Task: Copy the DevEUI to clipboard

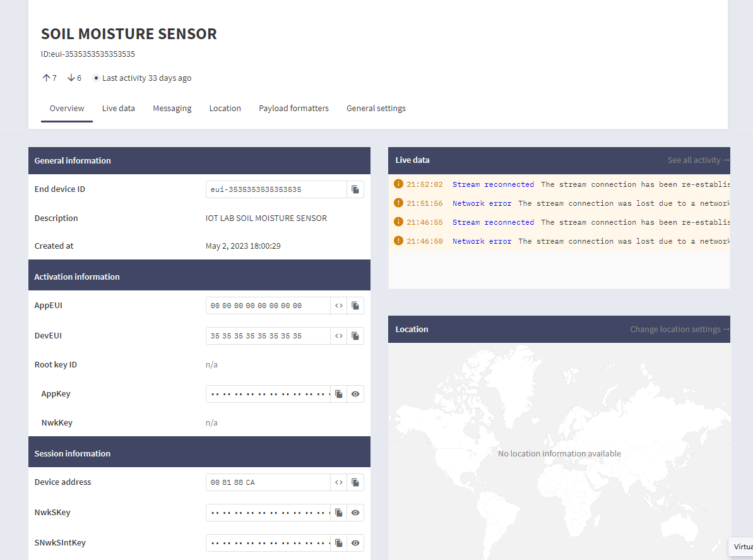Action: click(x=355, y=335)
